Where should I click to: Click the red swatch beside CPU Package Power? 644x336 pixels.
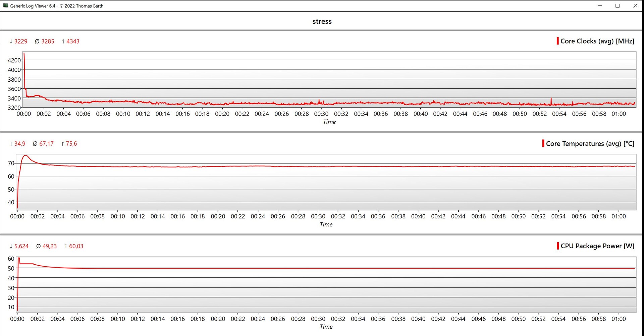pyautogui.click(x=557, y=246)
